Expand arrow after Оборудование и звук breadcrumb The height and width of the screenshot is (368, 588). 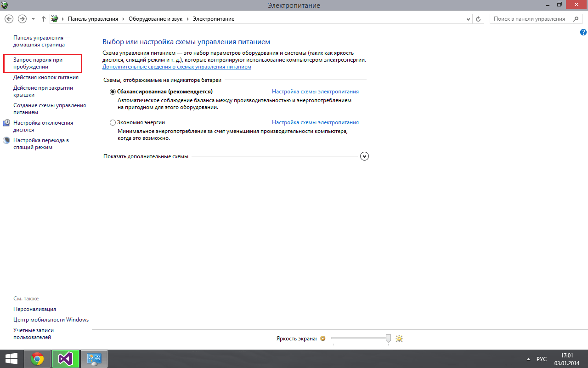[187, 19]
